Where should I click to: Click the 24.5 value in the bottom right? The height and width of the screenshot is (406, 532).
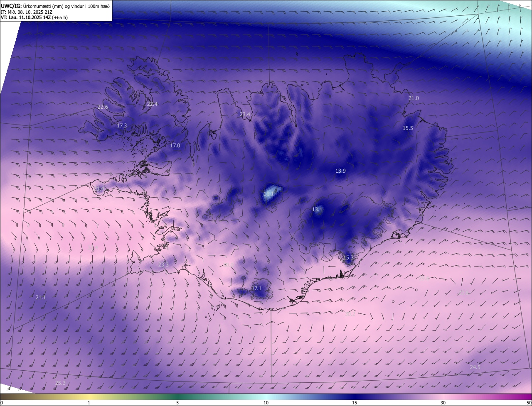tap(475, 367)
